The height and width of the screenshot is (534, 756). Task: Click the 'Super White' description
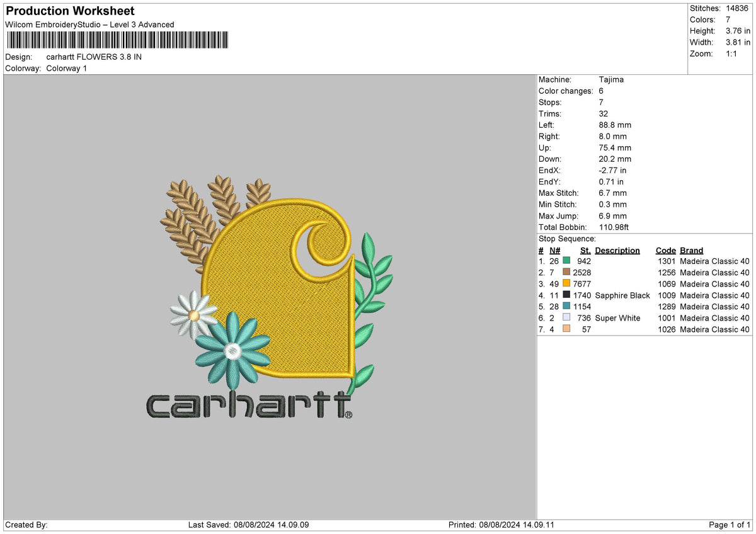617,318
